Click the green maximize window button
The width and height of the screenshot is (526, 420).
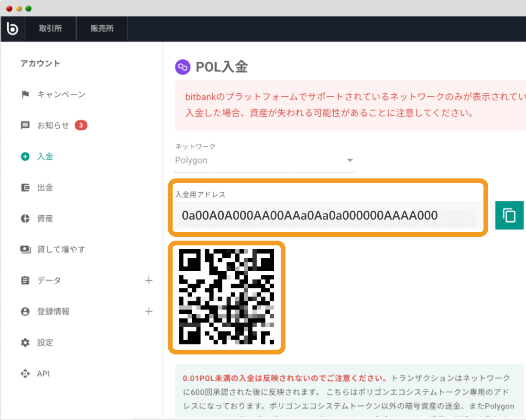tap(29, 9)
